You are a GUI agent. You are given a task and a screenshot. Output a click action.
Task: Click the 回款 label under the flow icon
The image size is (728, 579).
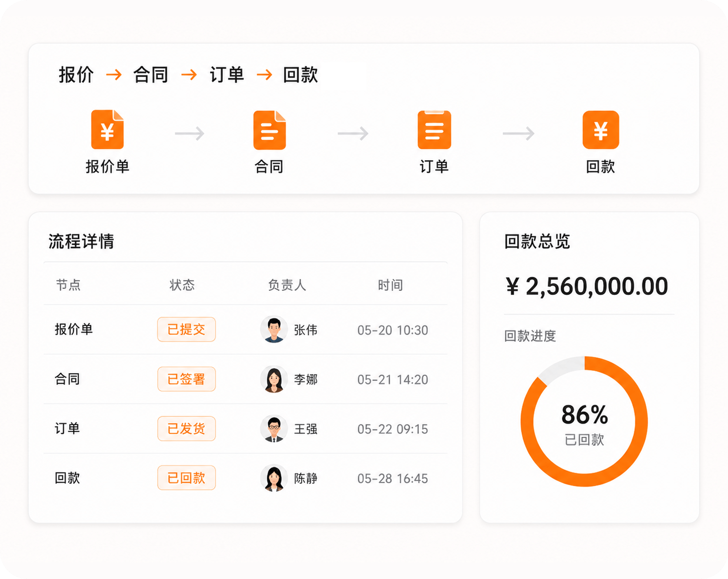601,166
